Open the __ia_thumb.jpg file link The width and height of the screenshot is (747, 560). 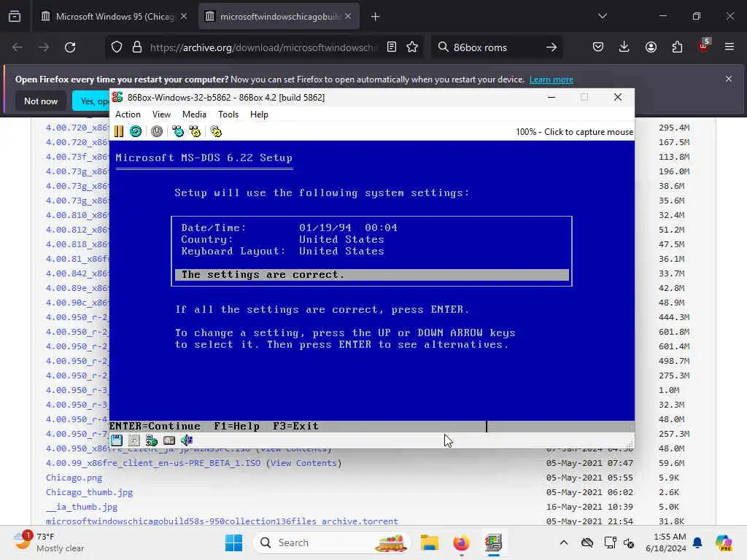point(82,507)
